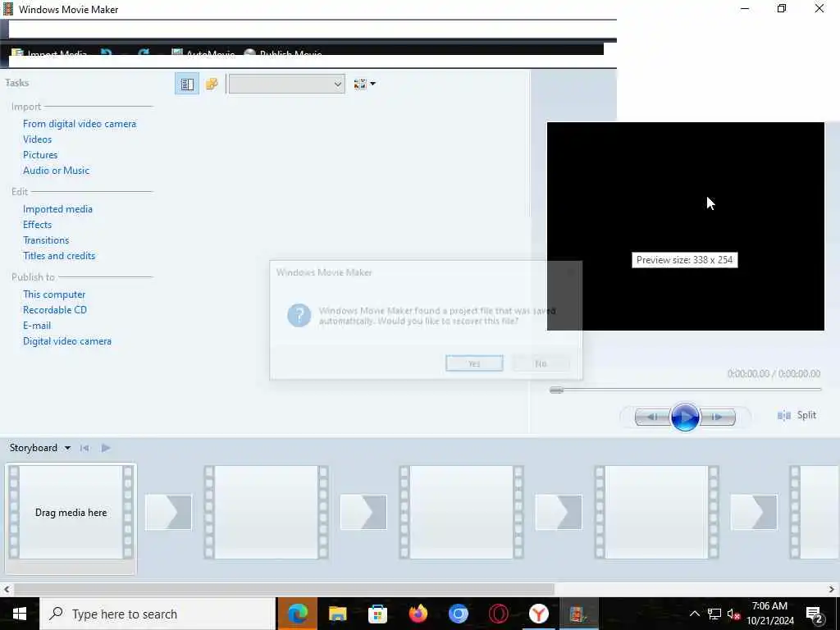Viewport: 840px width, 630px height.
Task: Click the Split clip button
Action: coord(797,415)
